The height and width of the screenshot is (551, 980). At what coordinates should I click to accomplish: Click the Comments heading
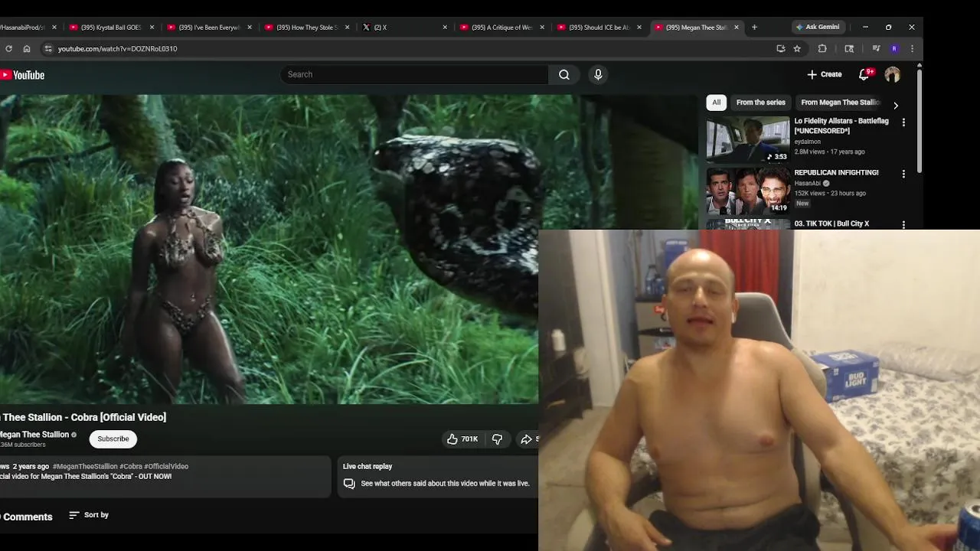click(x=27, y=517)
